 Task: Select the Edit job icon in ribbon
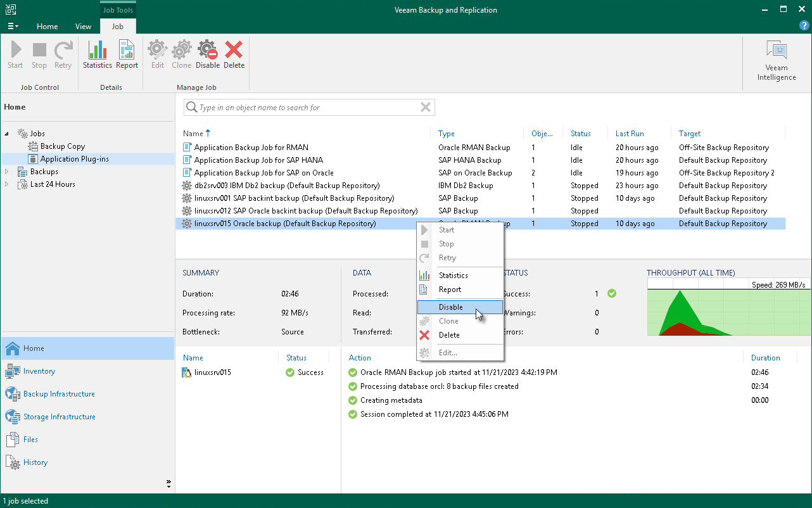[x=157, y=54]
